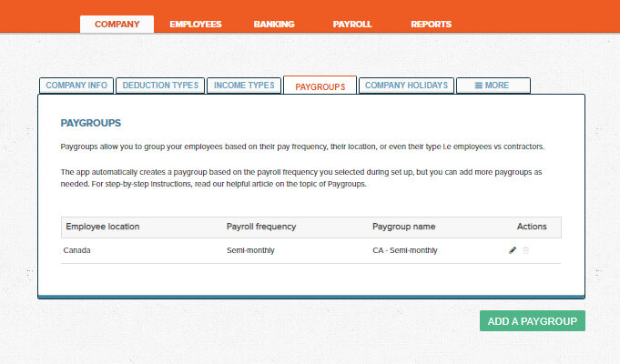Viewport: 620px width, 364px height.
Task: Open the COMPANY HOLIDAYS tab
Action: point(406,86)
